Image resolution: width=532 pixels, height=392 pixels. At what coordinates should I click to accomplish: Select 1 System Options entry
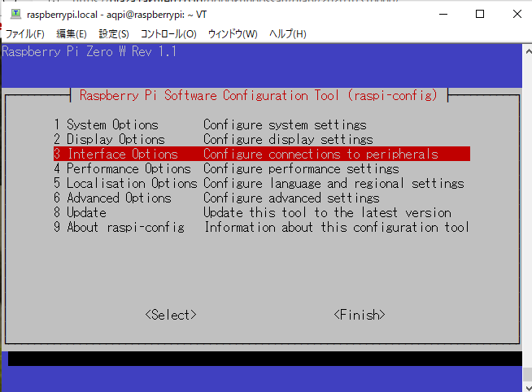262,124
